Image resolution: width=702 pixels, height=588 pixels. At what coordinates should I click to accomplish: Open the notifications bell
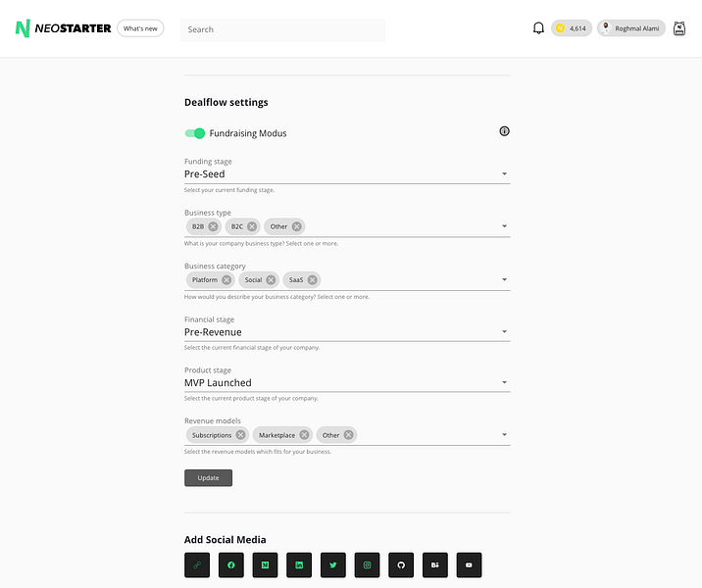pos(538,28)
